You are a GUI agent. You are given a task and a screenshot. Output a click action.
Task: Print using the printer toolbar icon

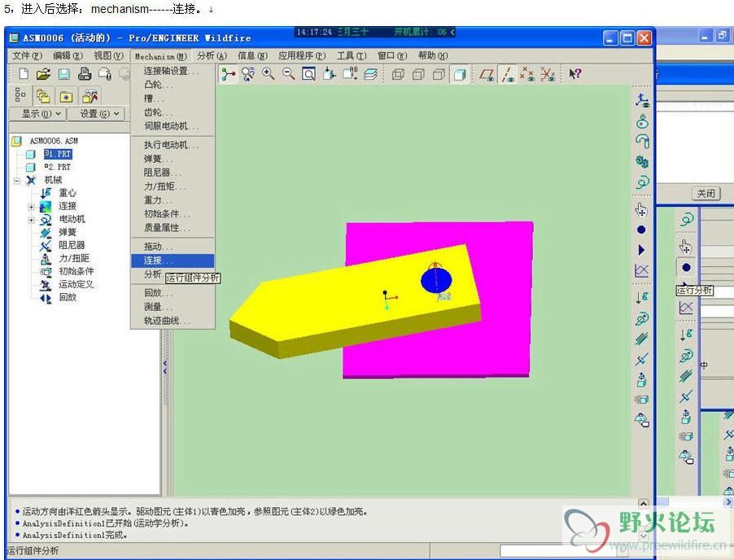tap(85, 74)
